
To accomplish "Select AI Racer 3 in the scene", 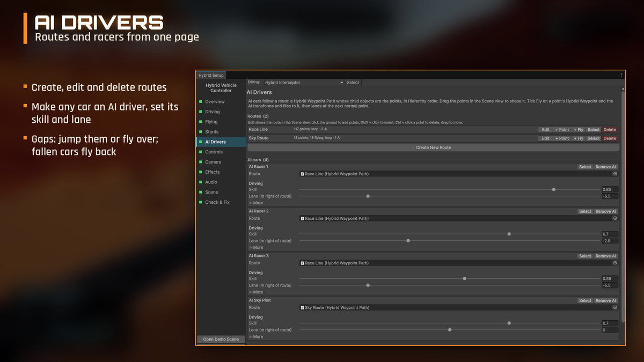I will click(x=585, y=256).
